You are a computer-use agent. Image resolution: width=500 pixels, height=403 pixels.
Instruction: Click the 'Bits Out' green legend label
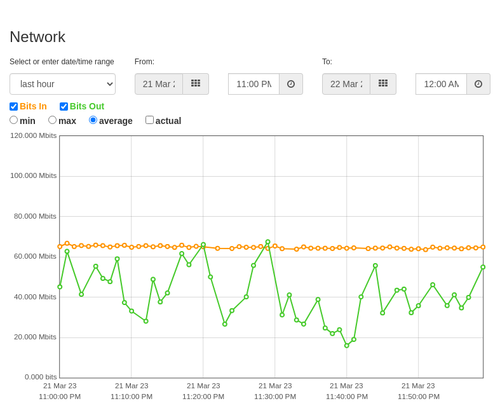coord(87,106)
